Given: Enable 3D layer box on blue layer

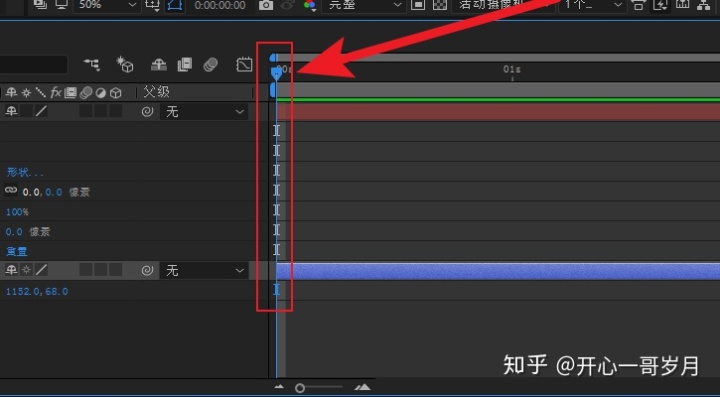Looking at the screenshot, I should tap(116, 270).
